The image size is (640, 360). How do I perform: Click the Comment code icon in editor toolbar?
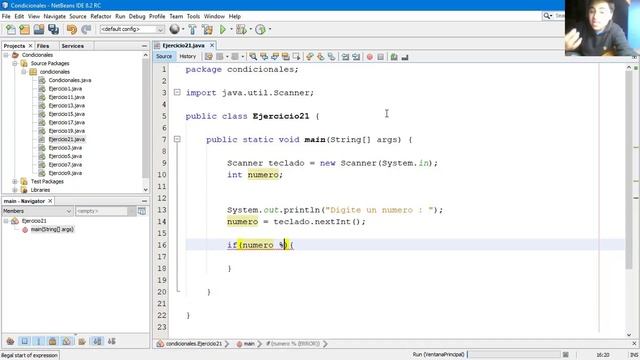394,57
